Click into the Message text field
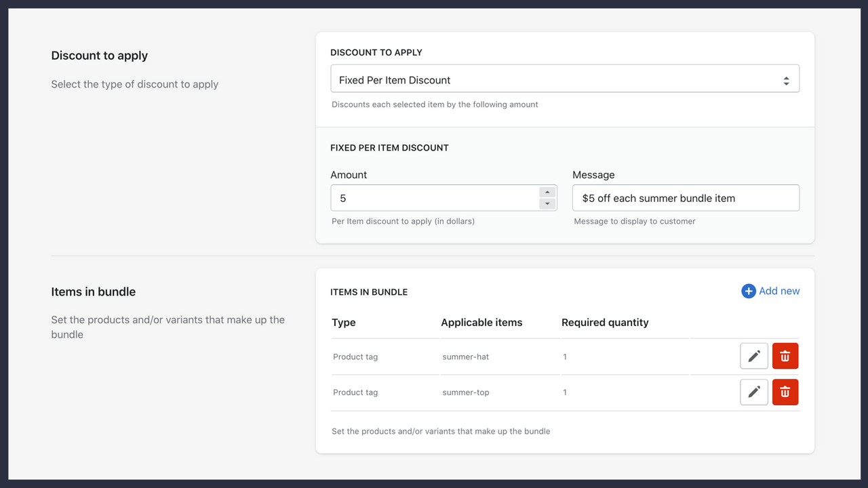868x488 pixels. (686, 198)
